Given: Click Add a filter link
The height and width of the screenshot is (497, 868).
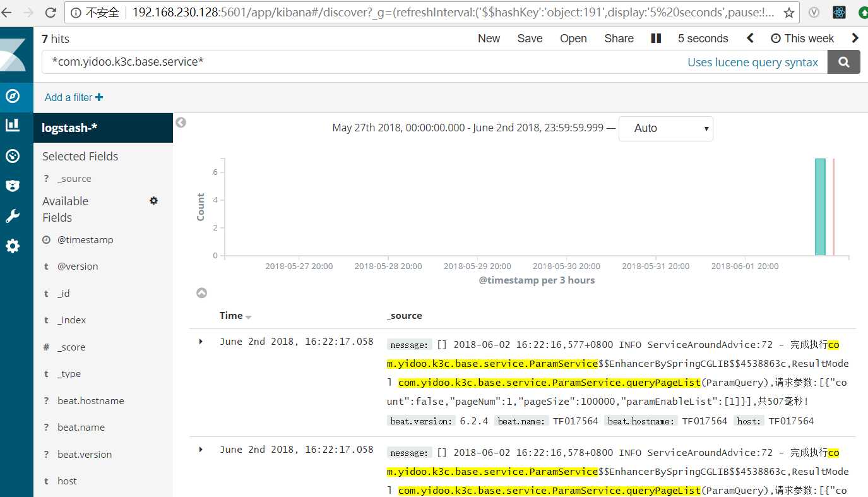Looking at the screenshot, I should 74,97.
